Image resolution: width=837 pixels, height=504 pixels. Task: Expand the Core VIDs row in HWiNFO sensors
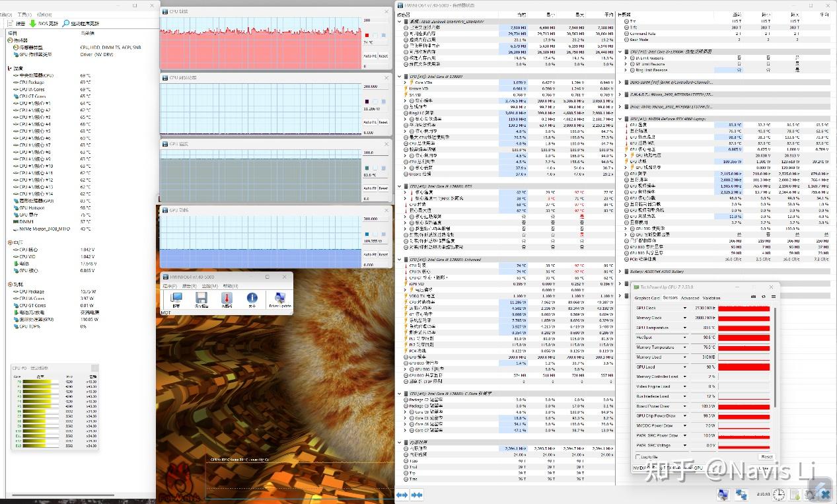coord(405,83)
